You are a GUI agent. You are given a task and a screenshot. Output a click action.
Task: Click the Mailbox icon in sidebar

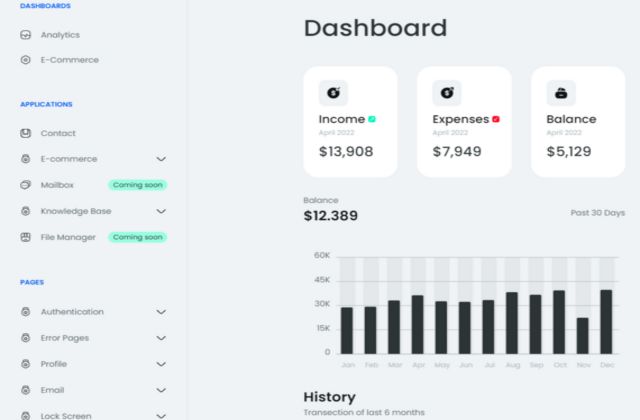coord(26,185)
